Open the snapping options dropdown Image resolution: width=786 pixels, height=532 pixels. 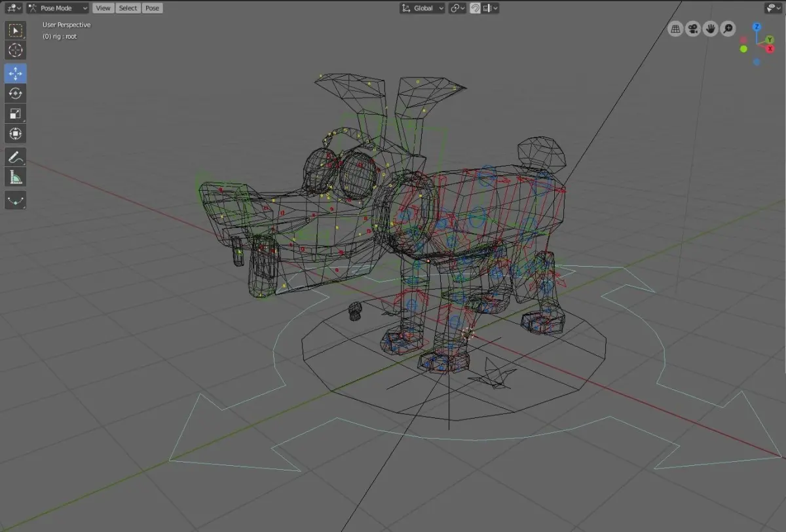coord(490,8)
